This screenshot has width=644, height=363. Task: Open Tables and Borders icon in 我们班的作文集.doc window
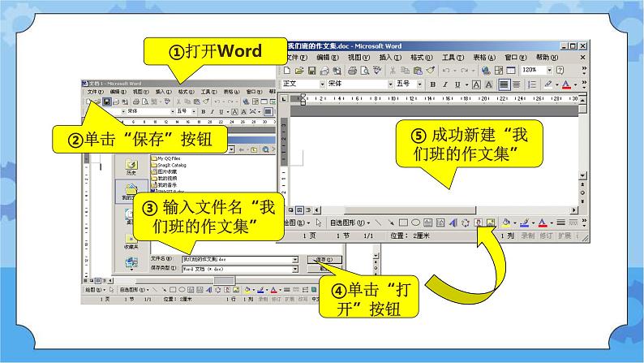(x=498, y=71)
